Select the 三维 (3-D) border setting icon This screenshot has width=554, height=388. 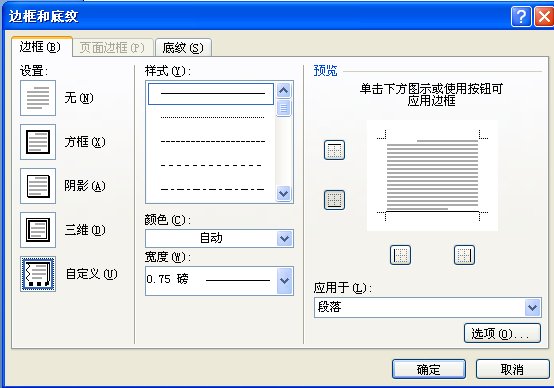click(38, 230)
